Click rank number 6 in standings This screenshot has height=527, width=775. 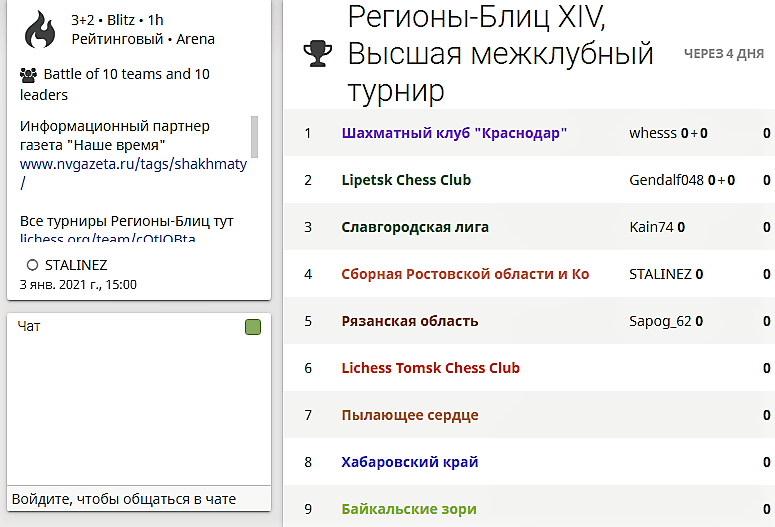pyautogui.click(x=308, y=368)
